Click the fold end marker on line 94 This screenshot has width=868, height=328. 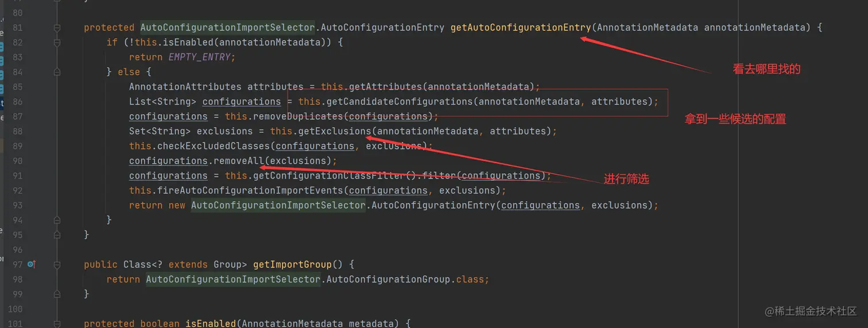coord(57,220)
